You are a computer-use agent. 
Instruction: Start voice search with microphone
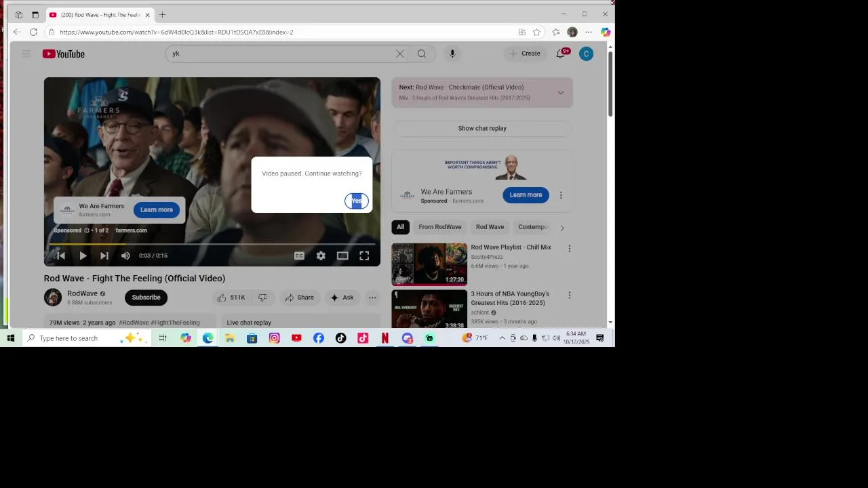tap(452, 54)
